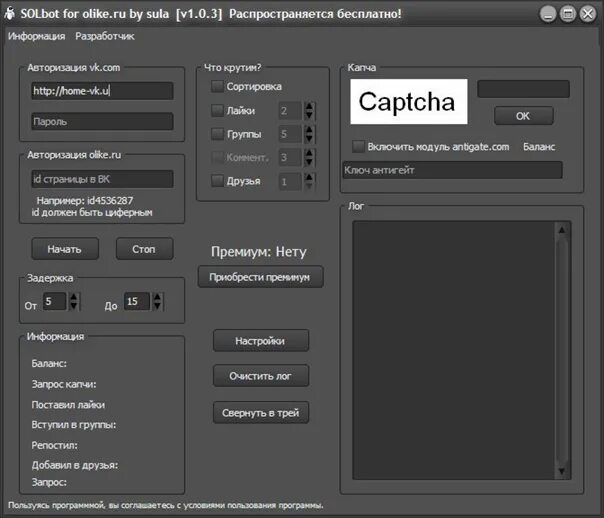Click the До delay value field
This screenshot has width=604, height=518.
click(x=138, y=302)
